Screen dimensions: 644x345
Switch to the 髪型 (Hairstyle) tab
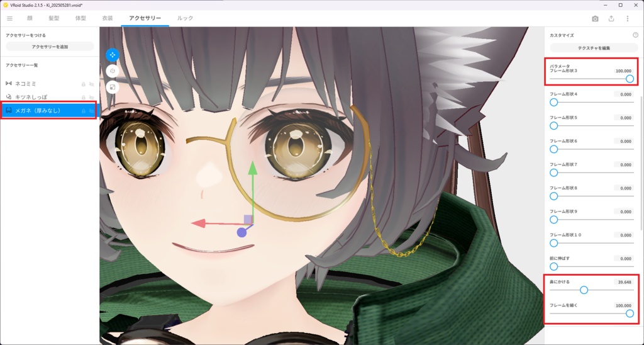(54, 18)
